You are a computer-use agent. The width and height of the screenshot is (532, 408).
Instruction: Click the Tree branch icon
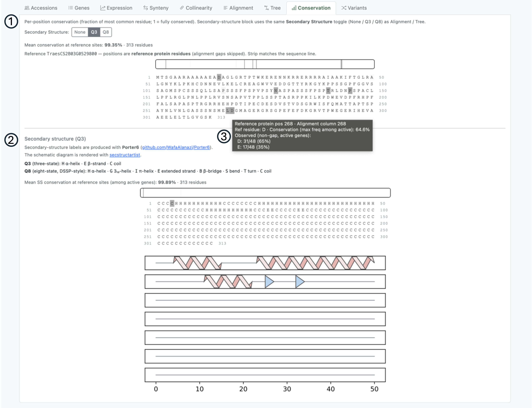pos(266,8)
